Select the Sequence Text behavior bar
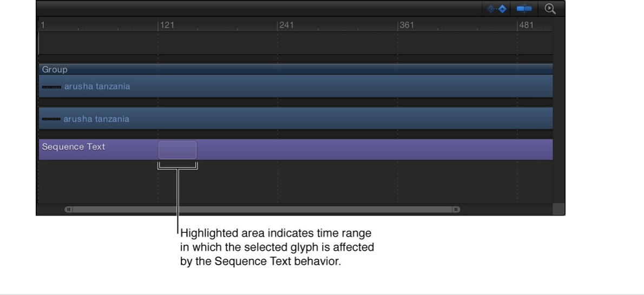The width and height of the screenshot is (644, 295). (x=352, y=150)
